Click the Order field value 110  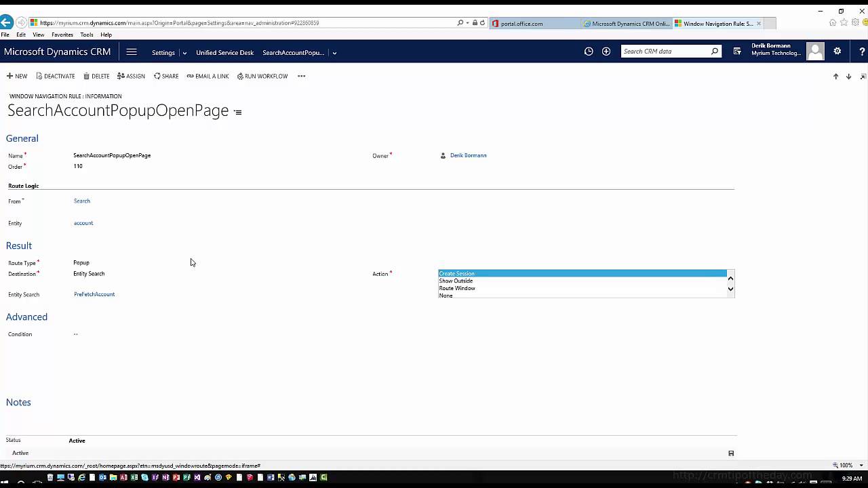(78, 166)
